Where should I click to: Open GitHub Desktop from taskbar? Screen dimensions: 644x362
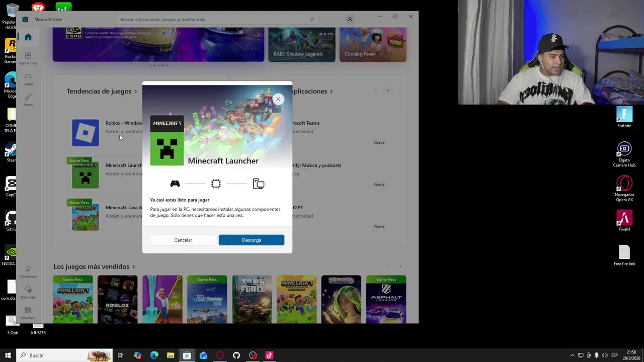coord(236,355)
